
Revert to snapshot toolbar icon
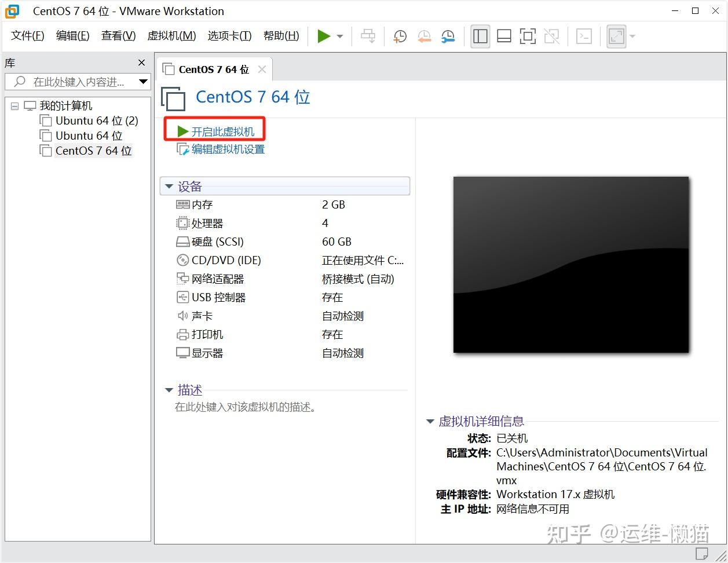425,36
